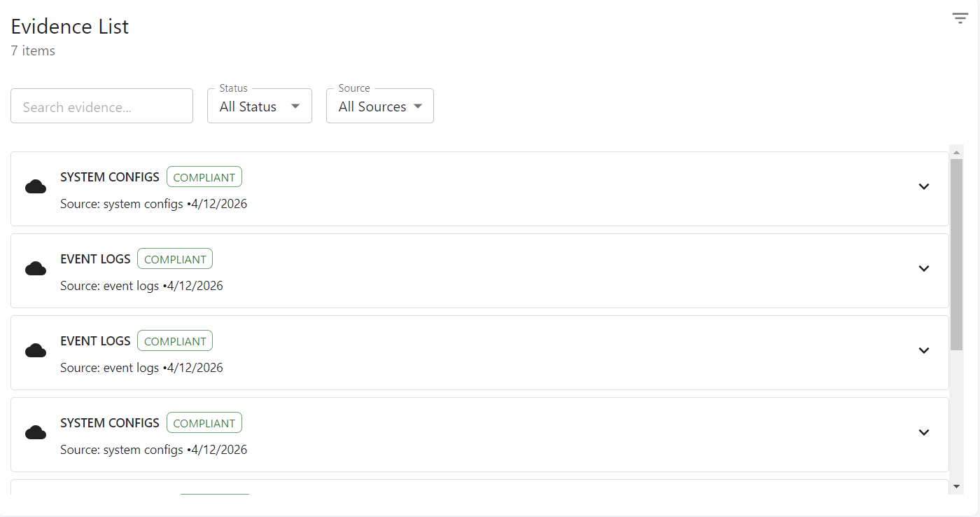This screenshot has height=517, width=980.
Task: Select the topmost SYSTEM CONFIGS title text
Action: [110, 177]
